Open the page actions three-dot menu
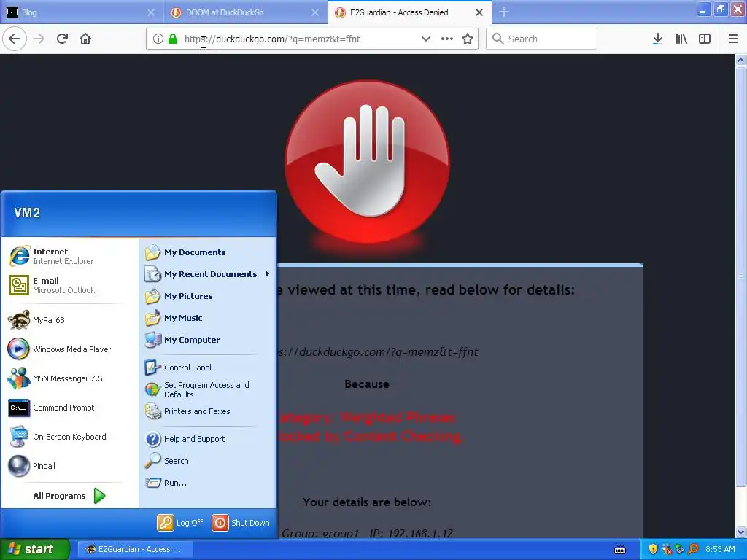Image resolution: width=747 pixels, height=560 pixels. click(446, 39)
